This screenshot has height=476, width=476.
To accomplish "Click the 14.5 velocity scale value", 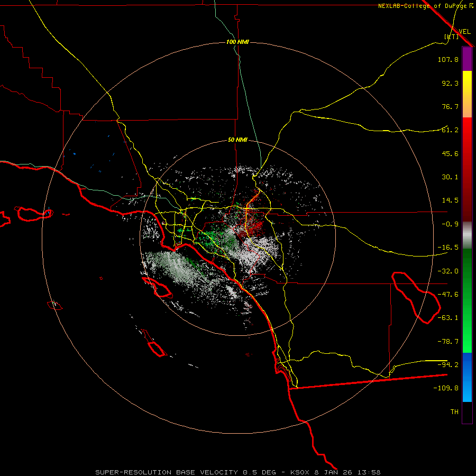I will point(450,200).
